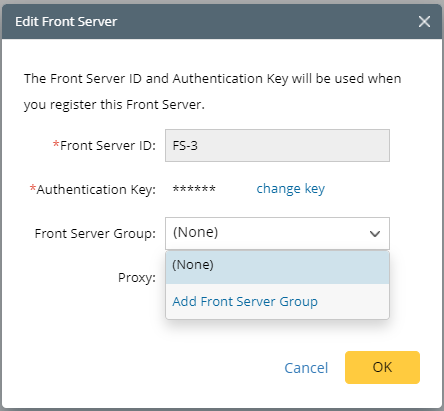The width and height of the screenshot is (444, 411).
Task: Click the Front Server ID label
Action: [x=108, y=146]
